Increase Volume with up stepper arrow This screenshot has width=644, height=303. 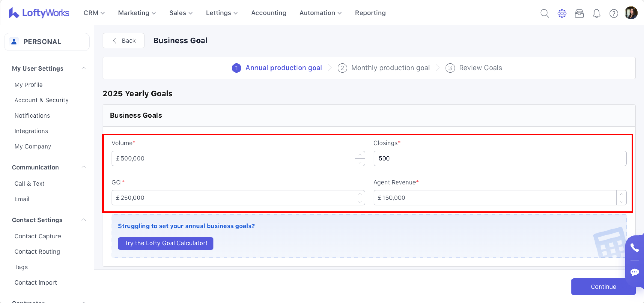(x=359, y=155)
